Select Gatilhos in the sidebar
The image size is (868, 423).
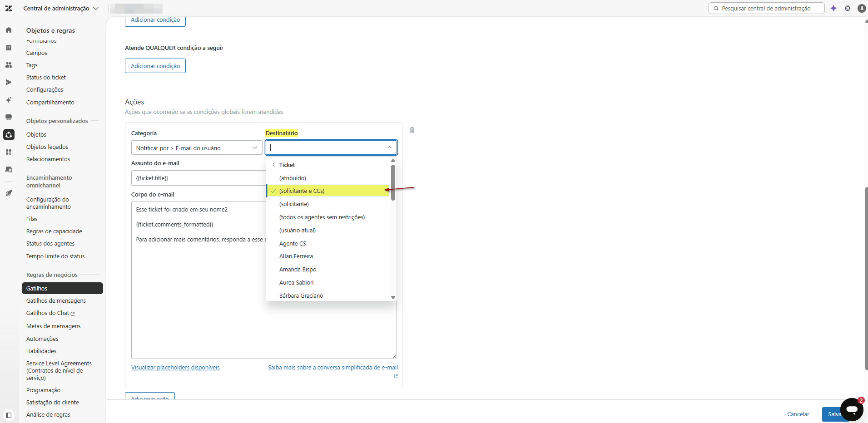(x=62, y=288)
